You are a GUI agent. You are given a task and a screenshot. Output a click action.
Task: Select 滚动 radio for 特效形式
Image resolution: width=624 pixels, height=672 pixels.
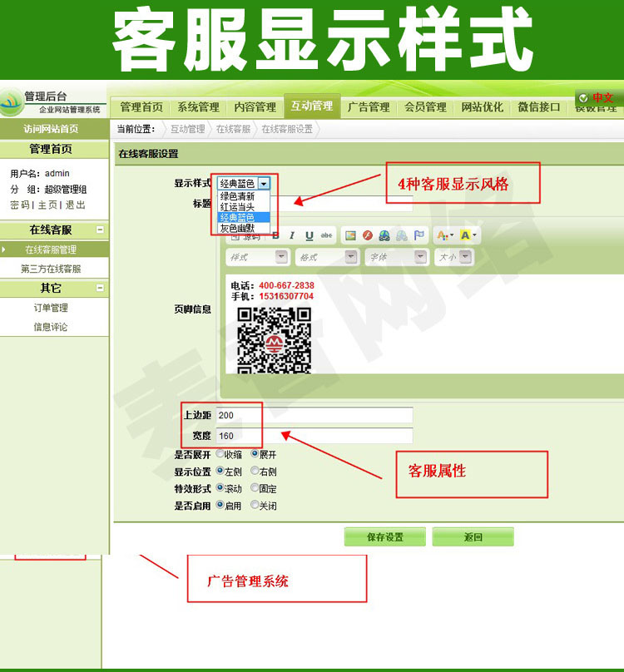[220, 487]
